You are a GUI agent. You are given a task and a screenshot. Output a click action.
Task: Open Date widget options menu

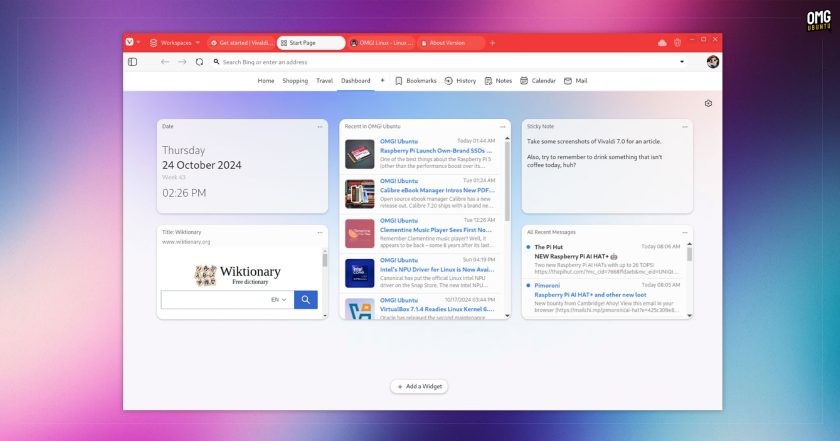click(320, 127)
